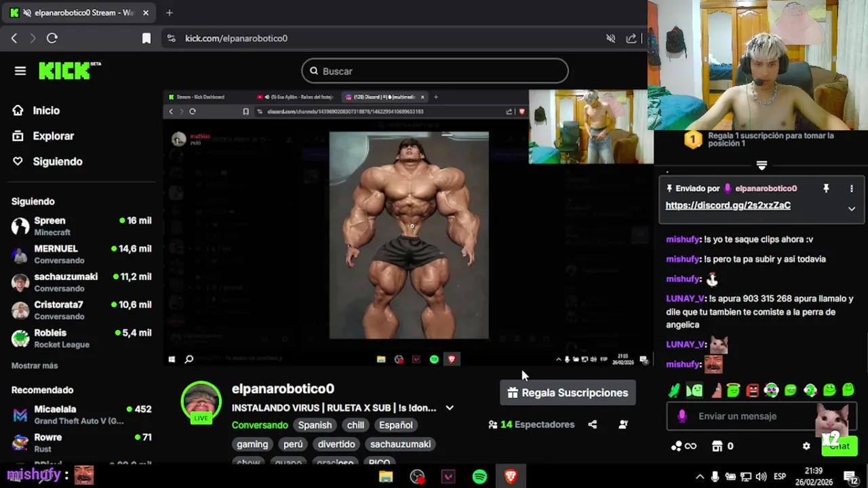This screenshot has width=868, height=488.
Task: Open the volume control in the system tray
Action: point(761,476)
